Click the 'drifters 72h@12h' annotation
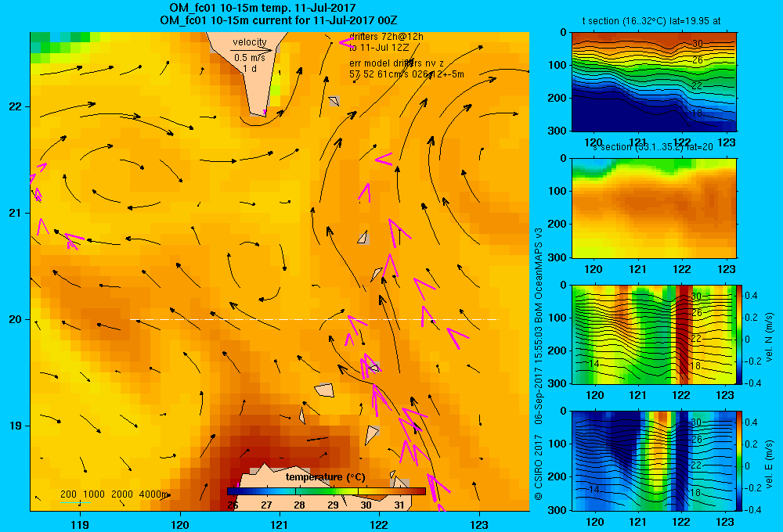 coord(386,37)
